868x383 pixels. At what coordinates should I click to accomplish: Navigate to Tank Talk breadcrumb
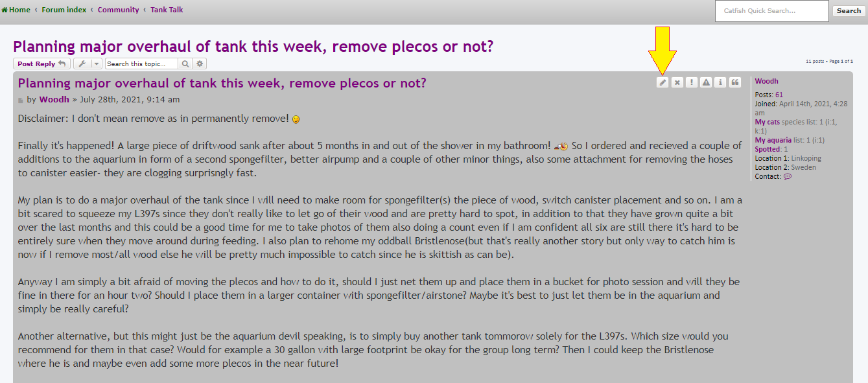(x=167, y=10)
